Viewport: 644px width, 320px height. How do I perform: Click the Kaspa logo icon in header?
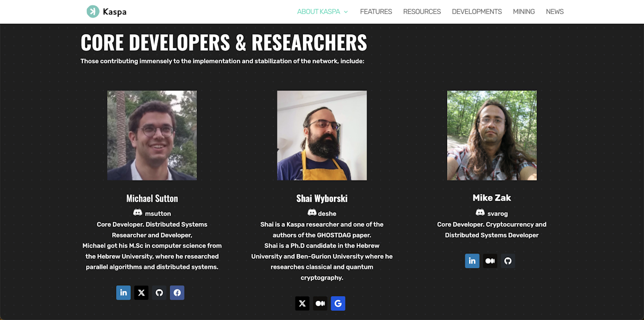pyautogui.click(x=93, y=11)
